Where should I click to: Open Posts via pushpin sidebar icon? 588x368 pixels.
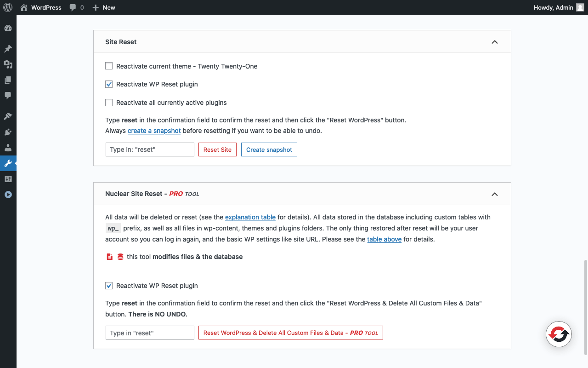point(8,49)
